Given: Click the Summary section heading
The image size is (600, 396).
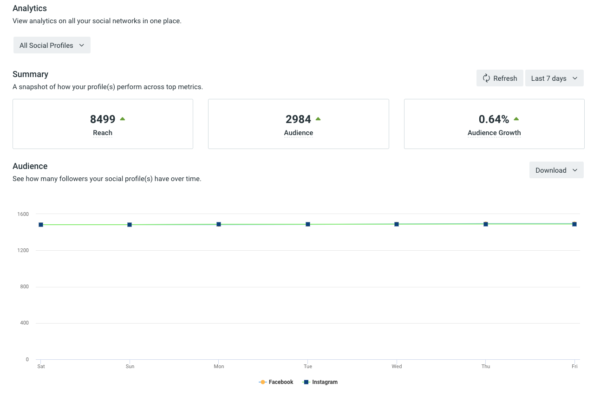Looking at the screenshot, I should 30,74.
